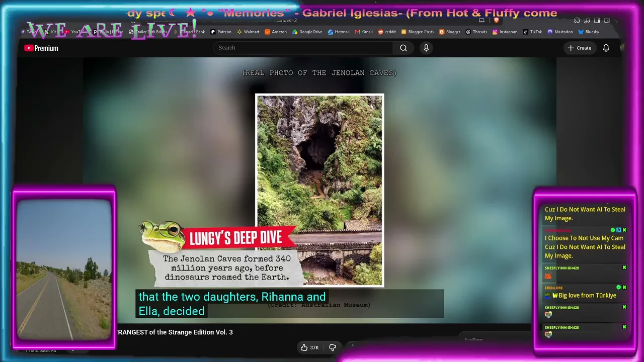
Task: Open the Mastodon bookmark
Action: click(x=560, y=32)
